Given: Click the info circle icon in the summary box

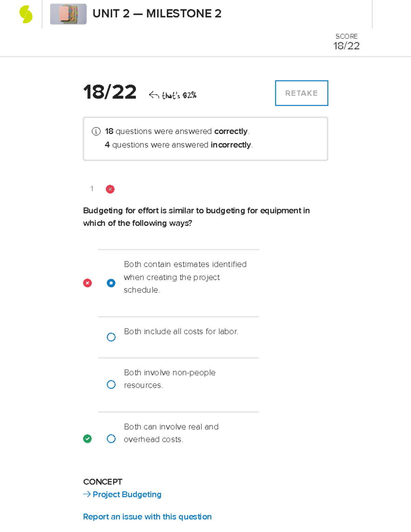Looking at the screenshot, I should coord(96,131).
